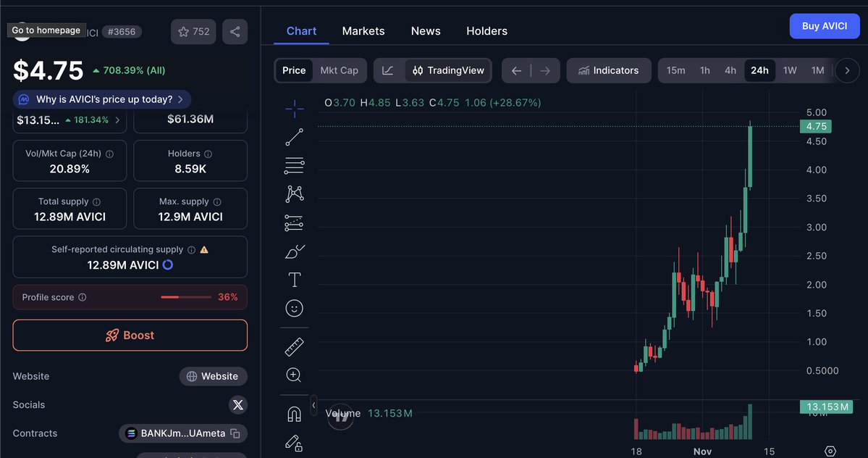Viewport: 868px width, 458px height.
Task: Click the circulating supply progress ring
Action: [x=168, y=265]
